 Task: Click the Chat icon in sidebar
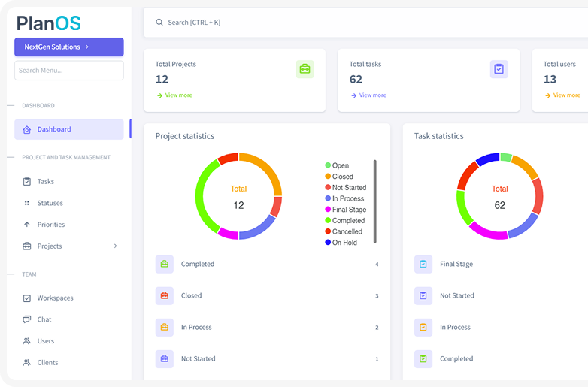(x=27, y=319)
